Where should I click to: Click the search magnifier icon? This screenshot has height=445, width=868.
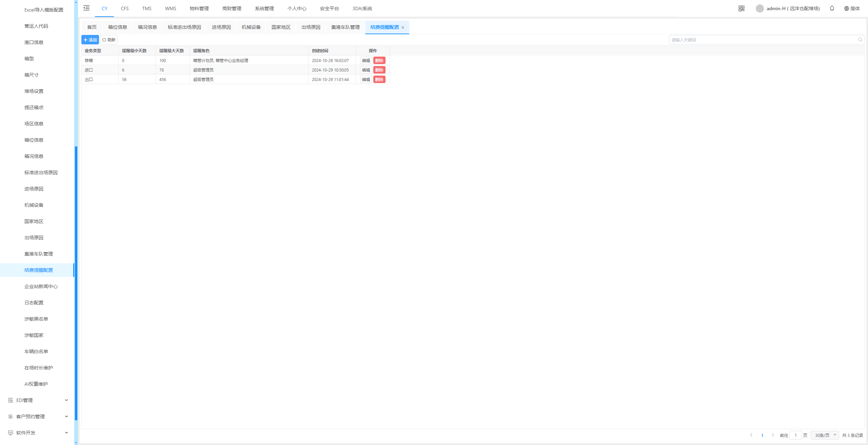click(x=860, y=40)
